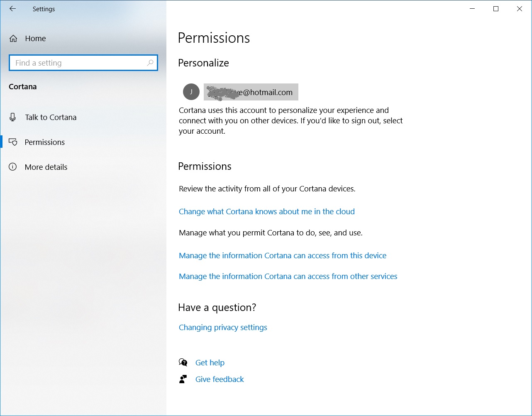Open Talk to Cortana page
The height and width of the screenshot is (416, 532).
click(x=51, y=117)
